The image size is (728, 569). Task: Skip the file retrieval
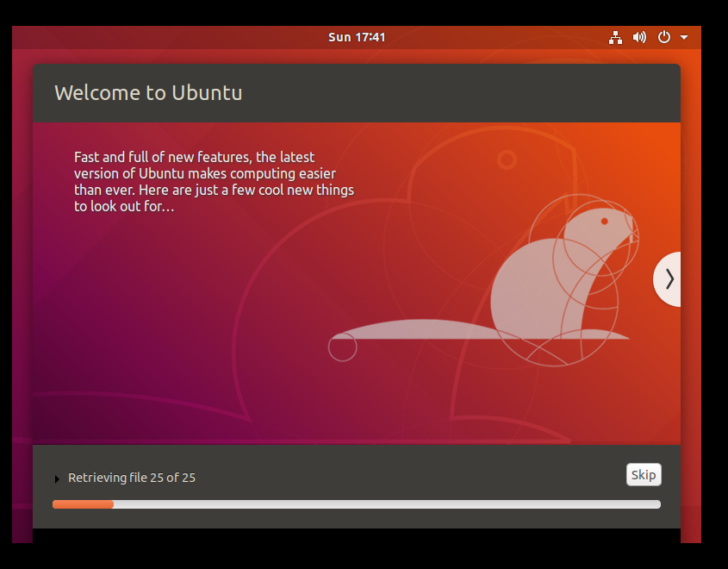coord(644,475)
